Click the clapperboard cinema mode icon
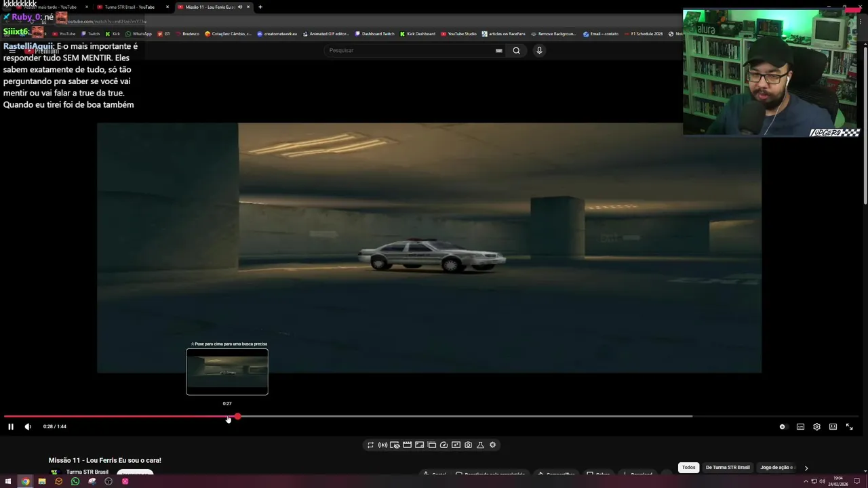 (x=407, y=445)
